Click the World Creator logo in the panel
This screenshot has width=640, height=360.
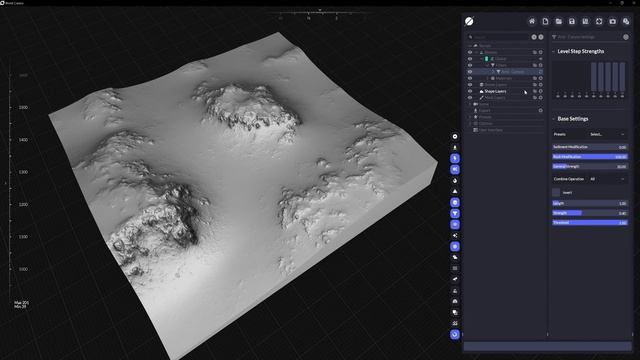tap(469, 21)
